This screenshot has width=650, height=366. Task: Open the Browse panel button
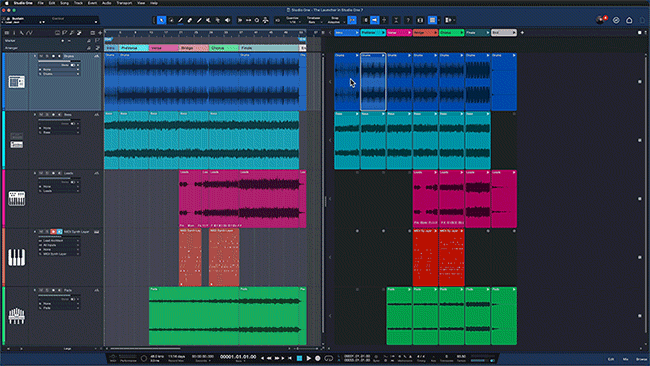pos(641,359)
